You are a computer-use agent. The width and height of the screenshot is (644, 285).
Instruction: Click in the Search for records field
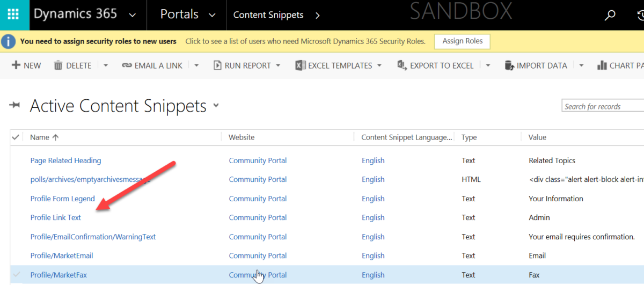pos(603,106)
